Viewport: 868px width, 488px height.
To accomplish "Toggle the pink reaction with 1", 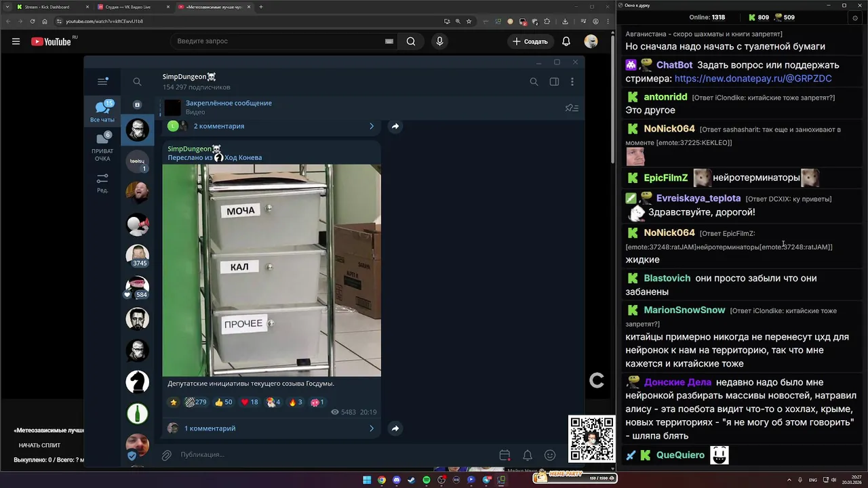I will (x=317, y=402).
